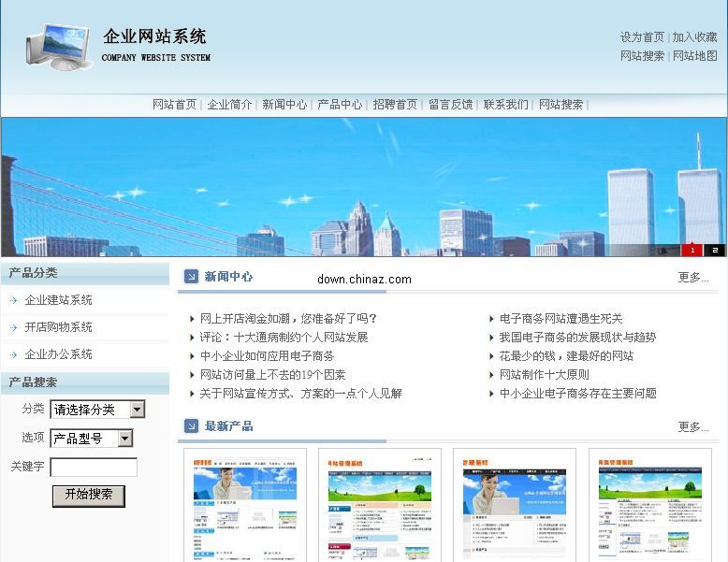Screen dimensions: 728x562
Task: Open the first product thumbnail
Action: point(245,505)
